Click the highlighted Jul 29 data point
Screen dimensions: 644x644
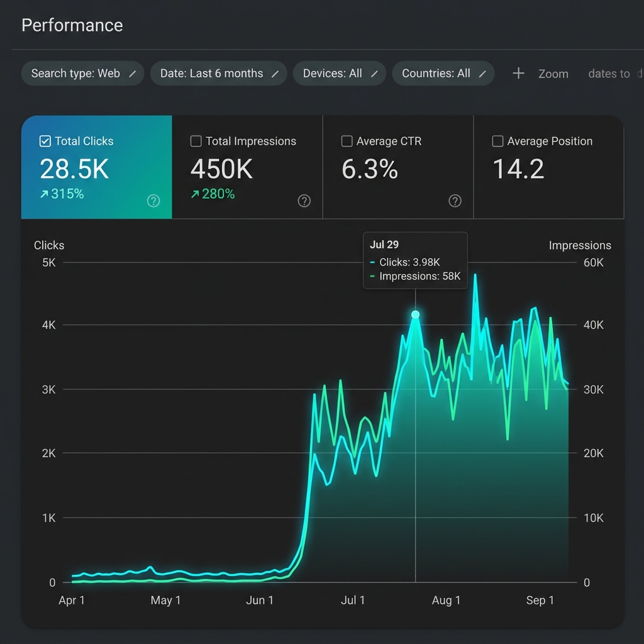click(415, 314)
